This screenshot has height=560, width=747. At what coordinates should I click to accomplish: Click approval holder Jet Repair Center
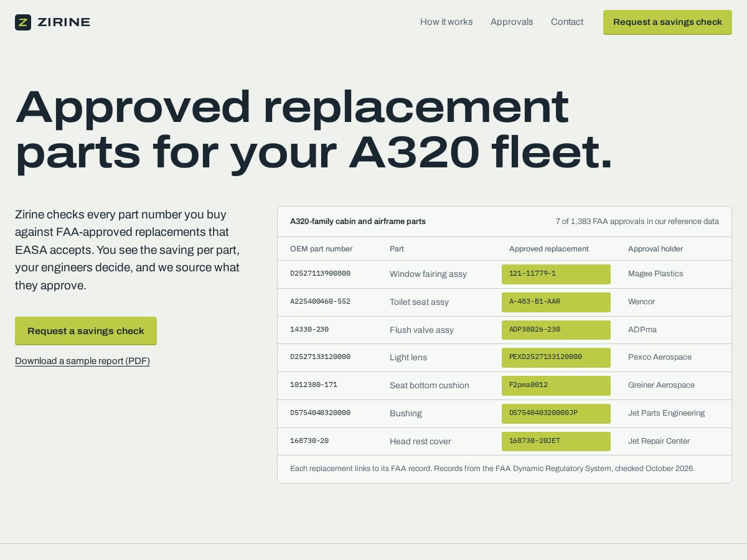(x=659, y=441)
